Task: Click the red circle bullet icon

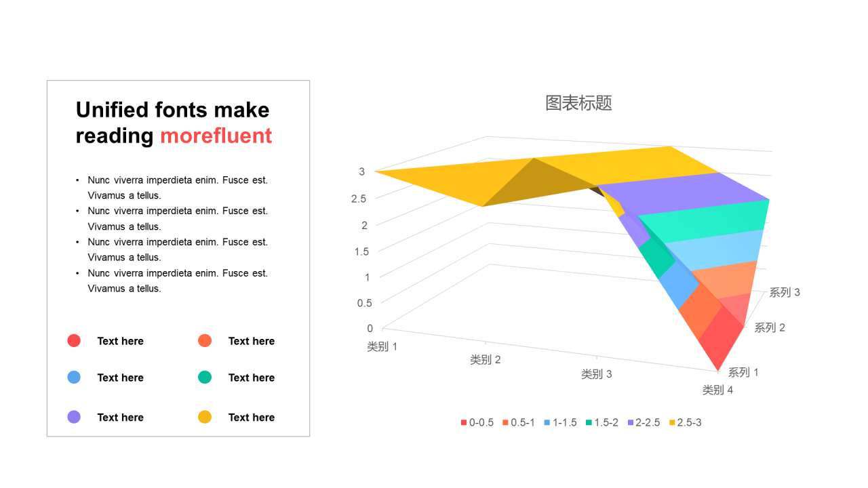Action: pos(74,341)
